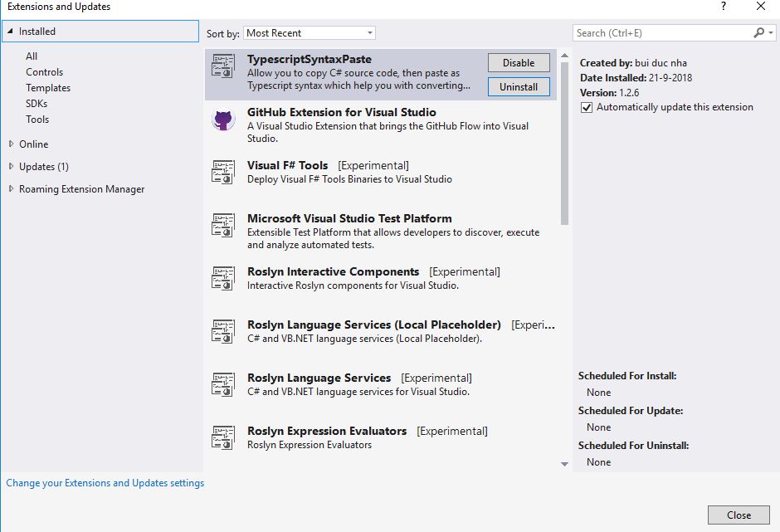Screen dimensions: 780x532
Task: Expand the Online category
Action: [11, 144]
